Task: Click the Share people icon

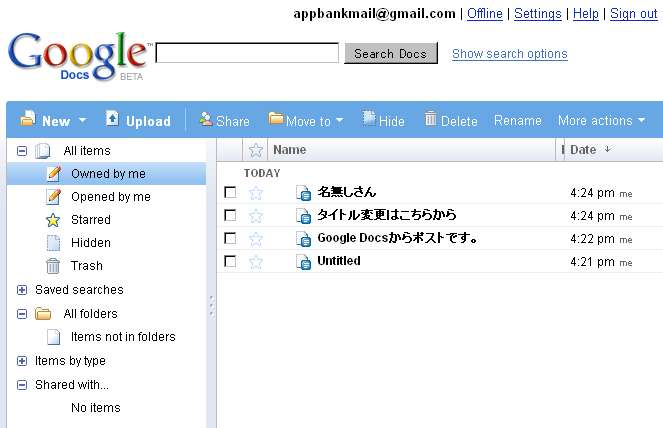Action: (x=206, y=119)
